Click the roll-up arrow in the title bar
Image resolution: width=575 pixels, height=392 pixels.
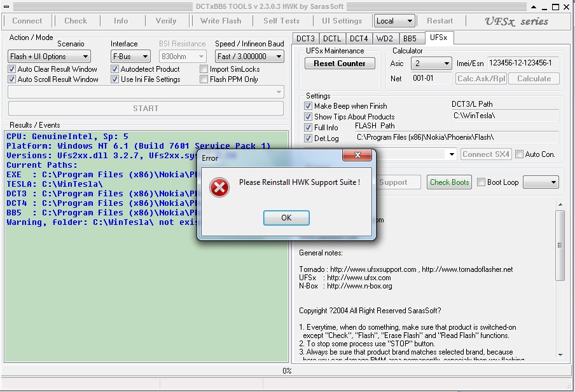point(534,6)
